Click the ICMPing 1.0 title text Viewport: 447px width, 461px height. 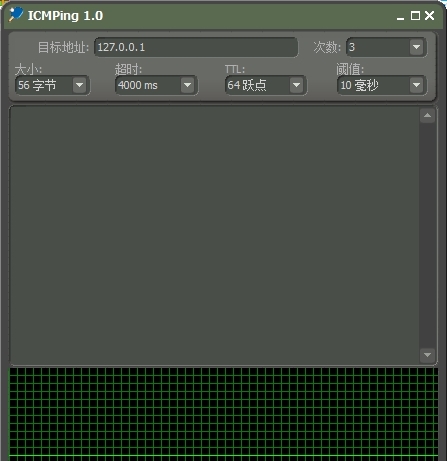click(x=65, y=16)
